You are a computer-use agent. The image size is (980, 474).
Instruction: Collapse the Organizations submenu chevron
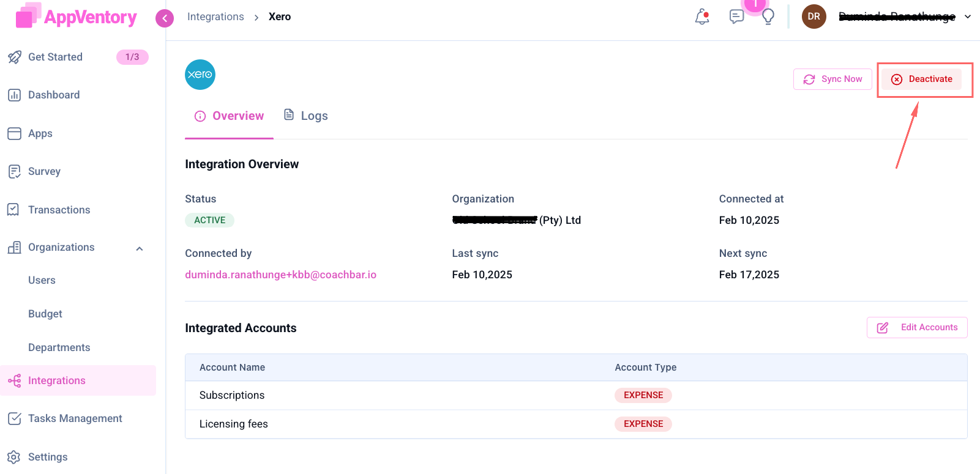pyautogui.click(x=140, y=248)
